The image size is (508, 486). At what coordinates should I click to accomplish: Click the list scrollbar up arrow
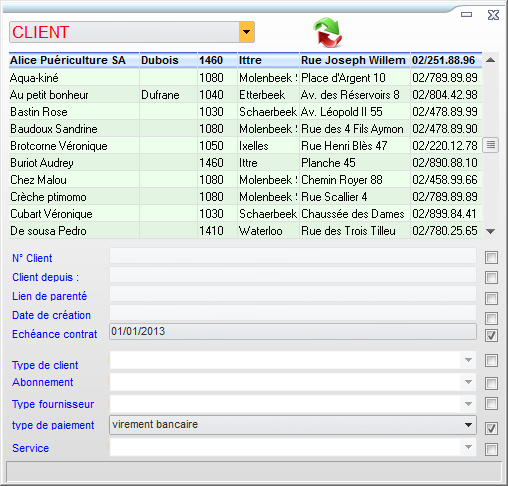pos(490,60)
